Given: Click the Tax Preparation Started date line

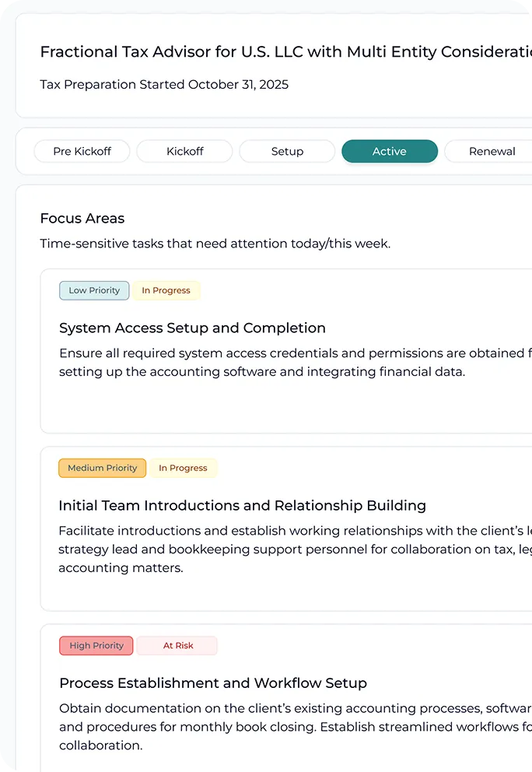Looking at the screenshot, I should point(164,84).
